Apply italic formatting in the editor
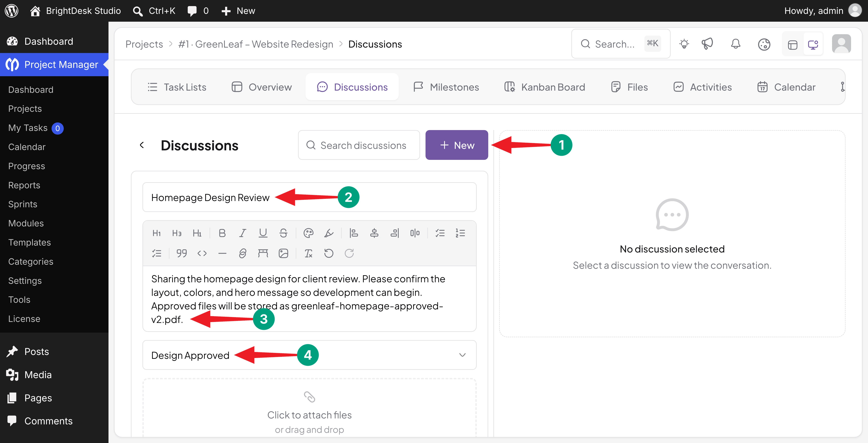The height and width of the screenshot is (443, 868). point(243,233)
